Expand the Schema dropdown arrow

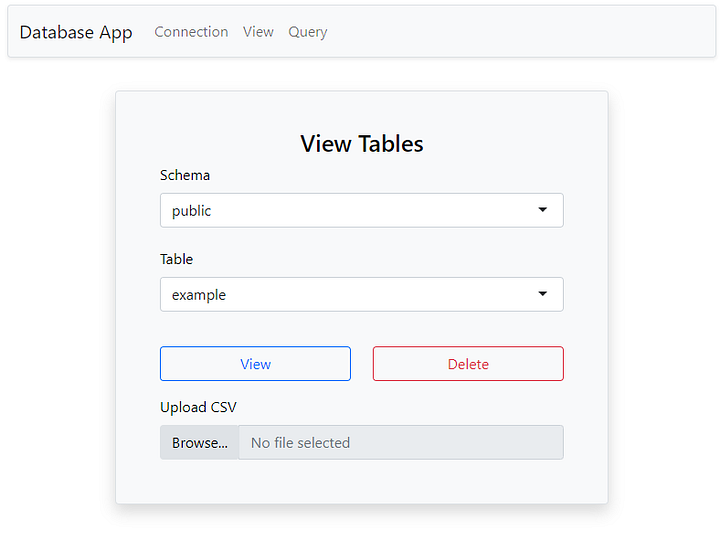[x=542, y=210]
